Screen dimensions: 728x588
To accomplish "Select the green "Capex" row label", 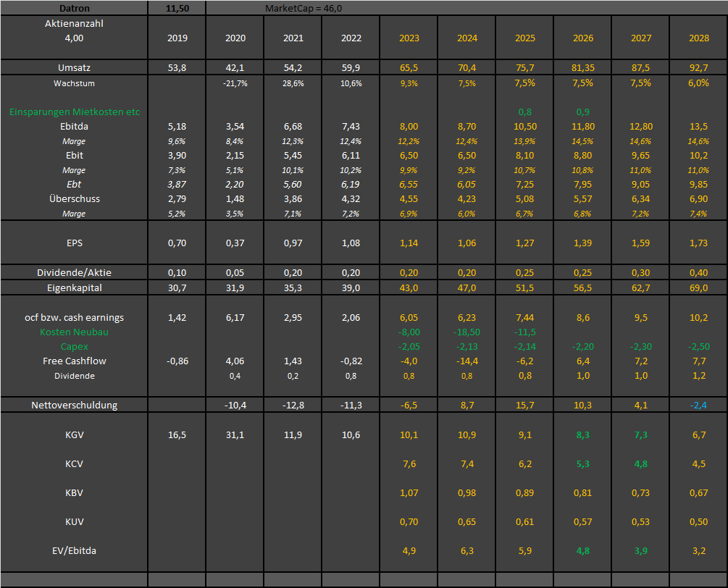I will pos(75,347).
